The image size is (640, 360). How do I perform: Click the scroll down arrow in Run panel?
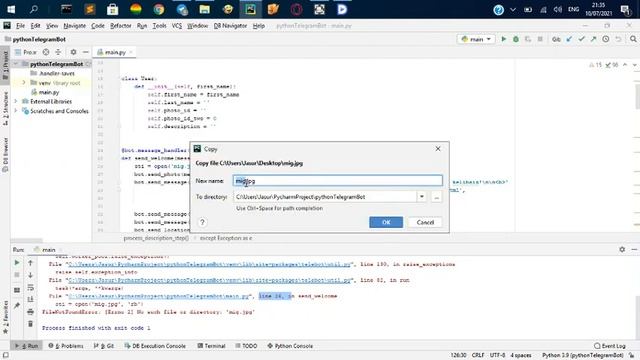coord(31,275)
